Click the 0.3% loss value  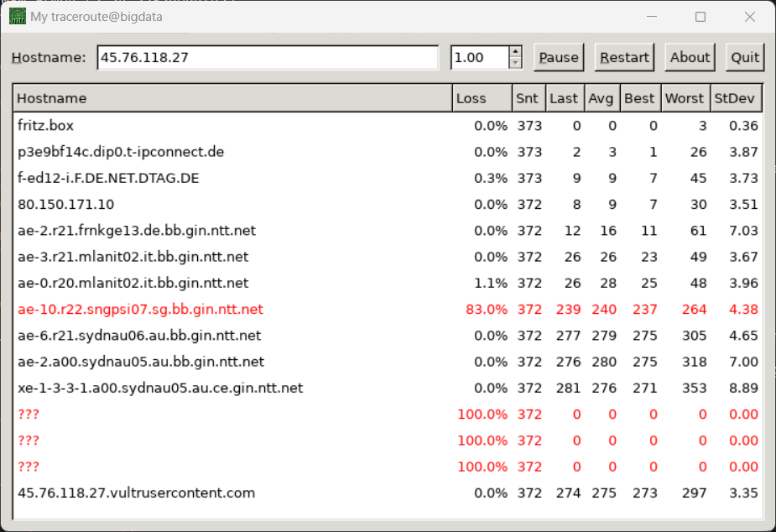pyautogui.click(x=491, y=178)
